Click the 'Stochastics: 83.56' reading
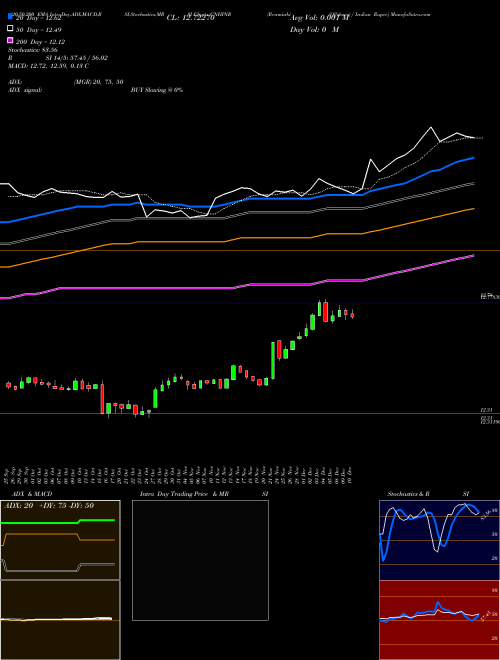This screenshot has height=660, width=500. (33, 50)
